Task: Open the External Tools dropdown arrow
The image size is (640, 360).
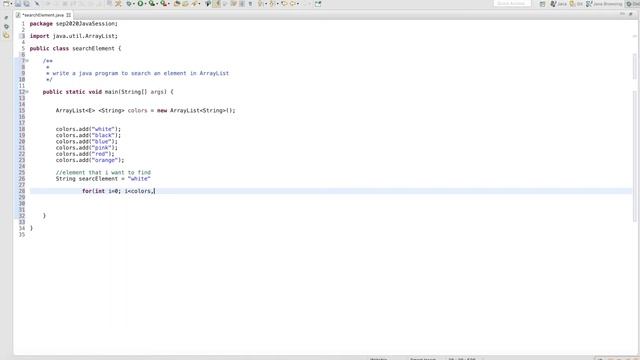Action: (x=169, y=4)
